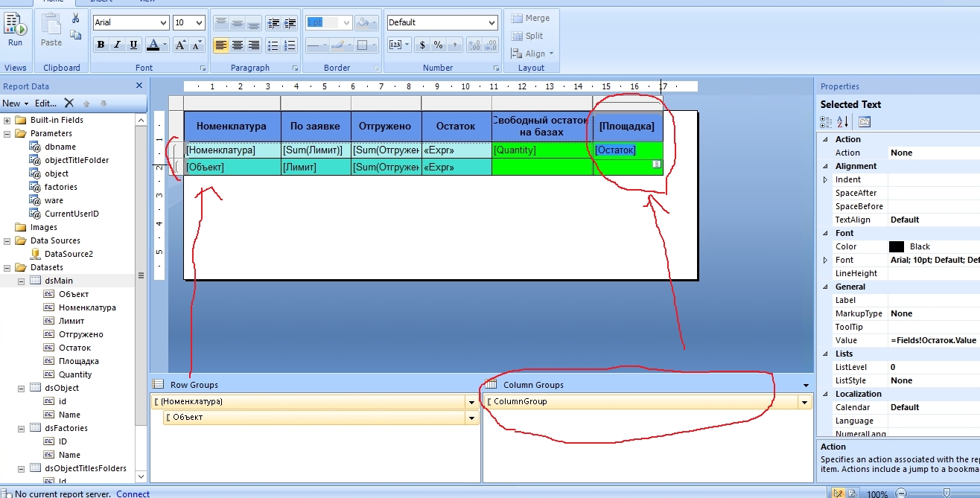
Task: Click Connect link in status bar
Action: pos(133,494)
